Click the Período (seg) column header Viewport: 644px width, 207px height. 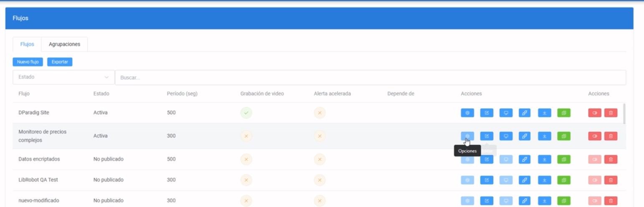pyautogui.click(x=182, y=93)
